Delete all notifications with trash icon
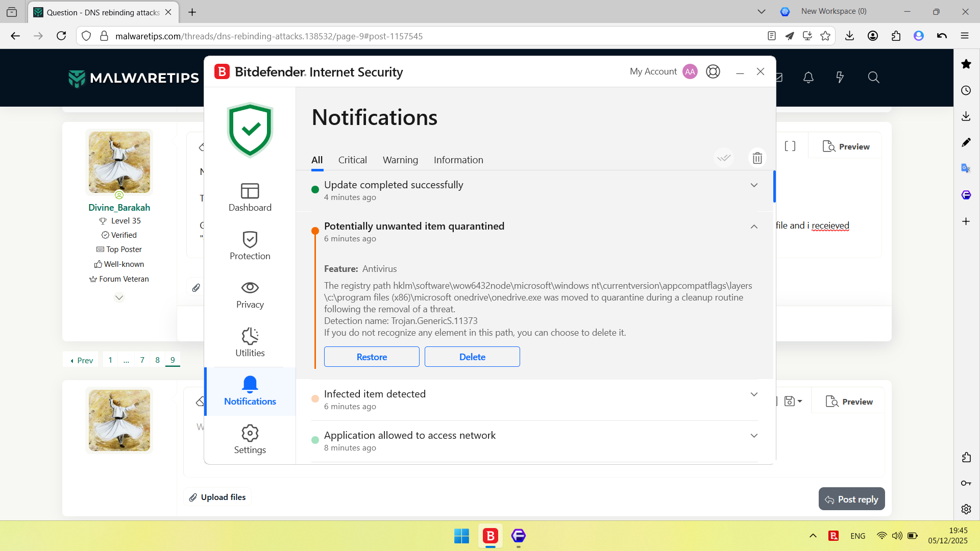Viewport: 980px width, 551px height. click(757, 158)
